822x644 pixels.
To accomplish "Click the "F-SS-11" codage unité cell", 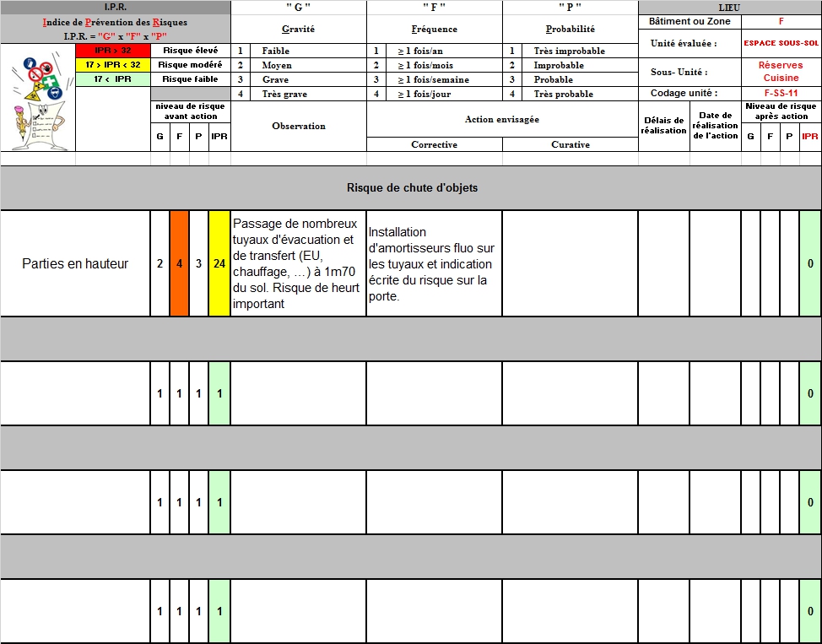I will click(781, 94).
